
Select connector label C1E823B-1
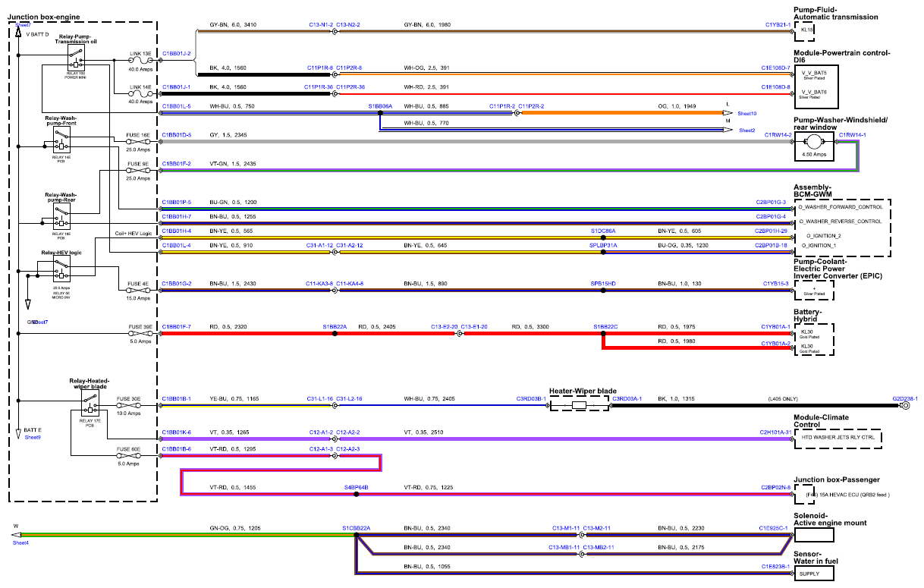776,566
